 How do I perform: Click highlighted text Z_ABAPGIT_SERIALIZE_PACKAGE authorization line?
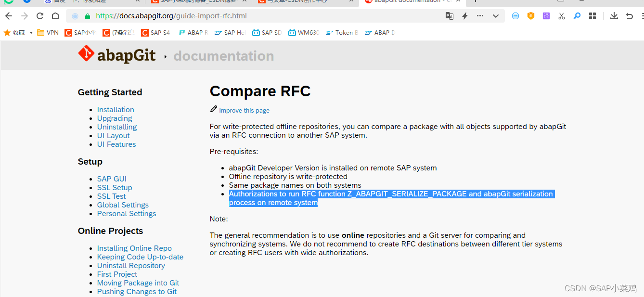(391, 198)
